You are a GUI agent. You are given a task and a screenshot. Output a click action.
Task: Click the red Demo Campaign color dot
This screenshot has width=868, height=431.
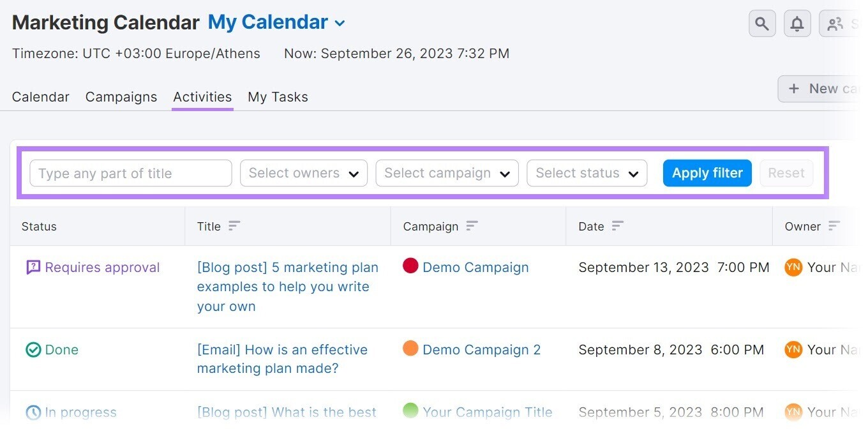coord(410,266)
